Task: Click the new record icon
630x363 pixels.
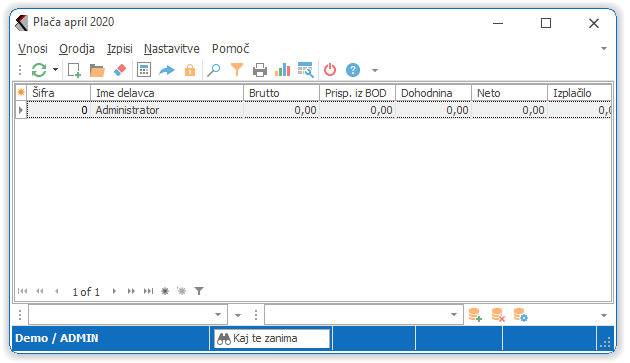Action: click(74, 70)
